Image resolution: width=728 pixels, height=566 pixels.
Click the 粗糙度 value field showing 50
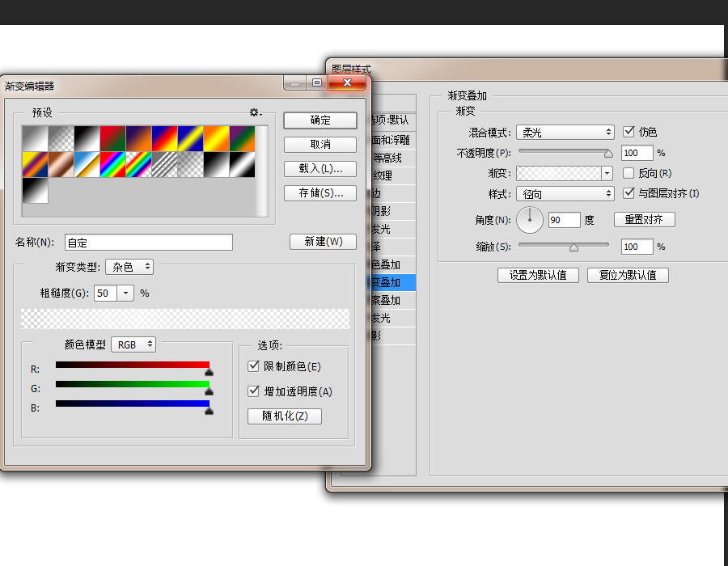click(106, 294)
